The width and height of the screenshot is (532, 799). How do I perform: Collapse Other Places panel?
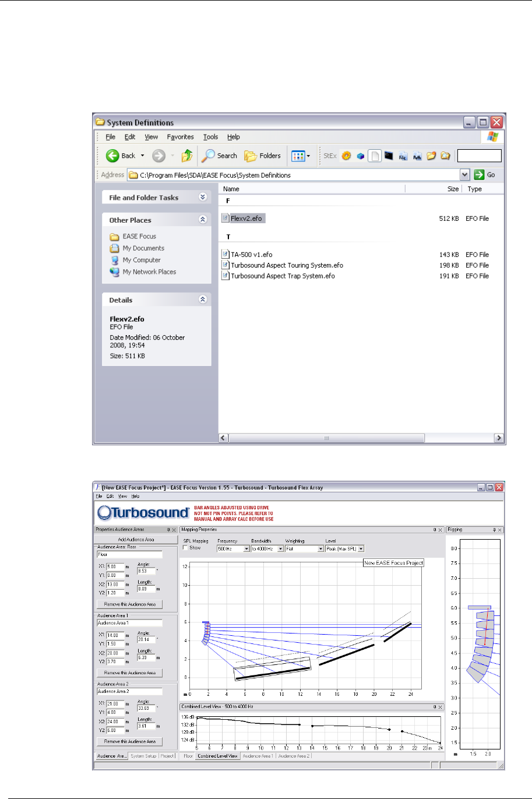[203, 220]
